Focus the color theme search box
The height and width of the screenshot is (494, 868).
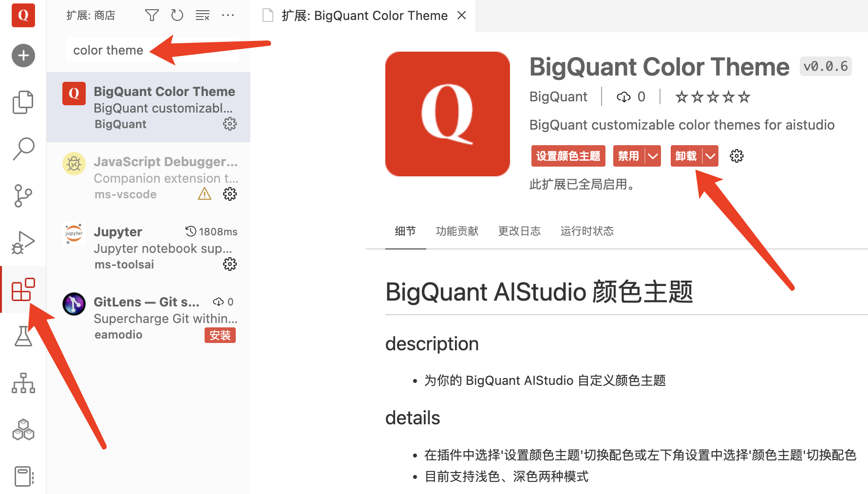pyautogui.click(x=152, y=50)
